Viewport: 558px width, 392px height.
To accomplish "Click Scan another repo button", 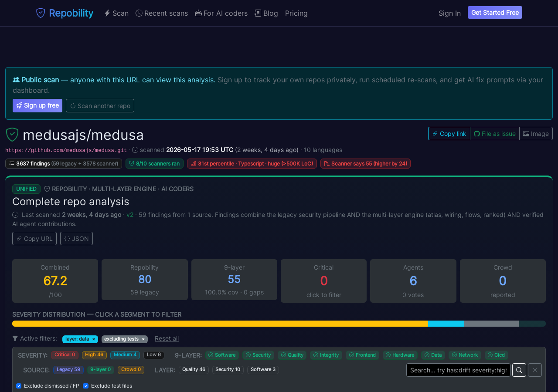I will 100,105.
